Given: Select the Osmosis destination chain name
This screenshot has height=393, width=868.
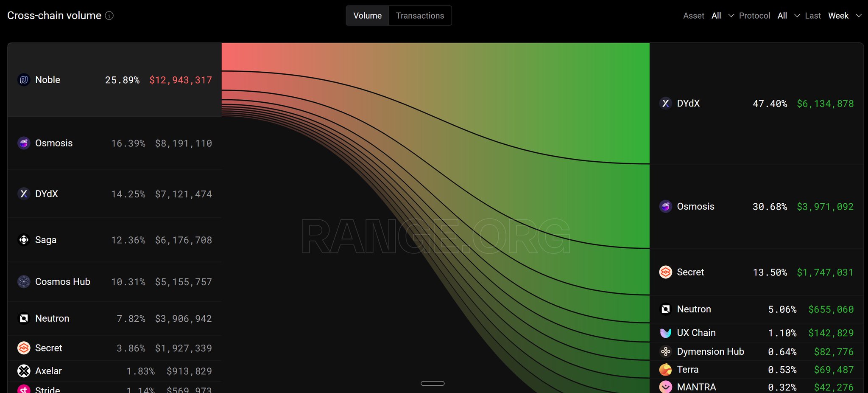Looking at the screenshot, I should coord(695,206).
